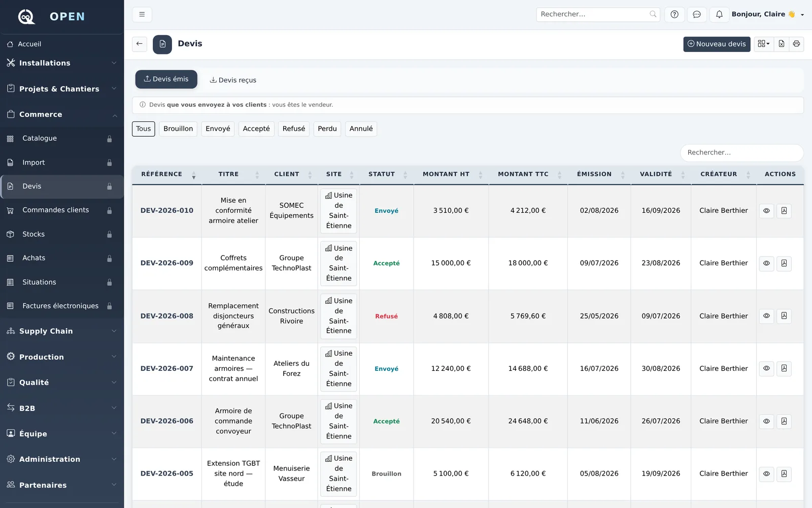The image size is (812, 508).
Task: Export devis list via file icon
Action: coord(782,44)
